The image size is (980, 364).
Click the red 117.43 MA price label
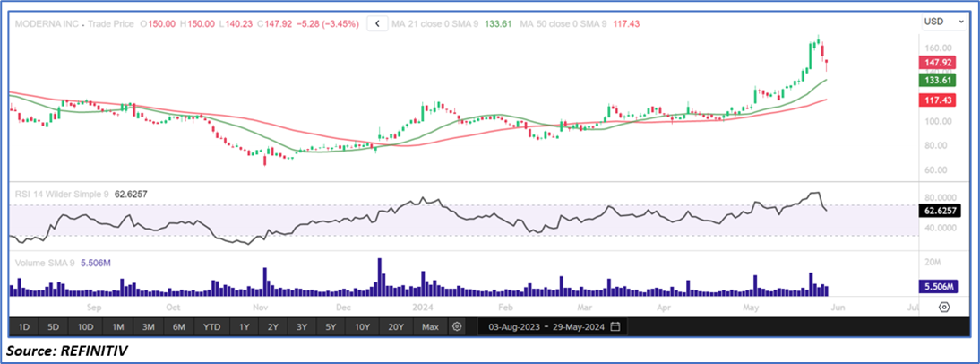tap(936, 100)
